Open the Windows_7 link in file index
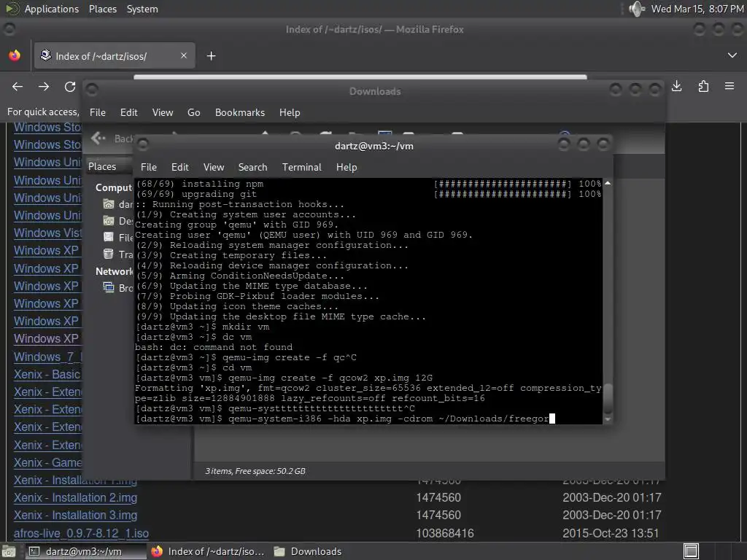 click(x=47, y=357)
